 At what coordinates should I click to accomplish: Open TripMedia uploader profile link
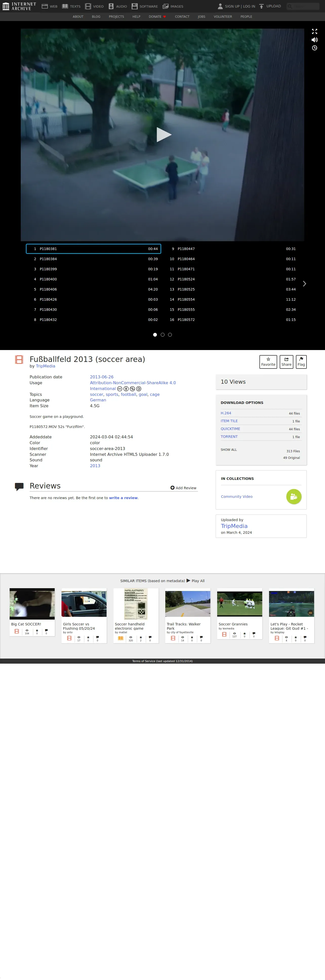[234, 526]
